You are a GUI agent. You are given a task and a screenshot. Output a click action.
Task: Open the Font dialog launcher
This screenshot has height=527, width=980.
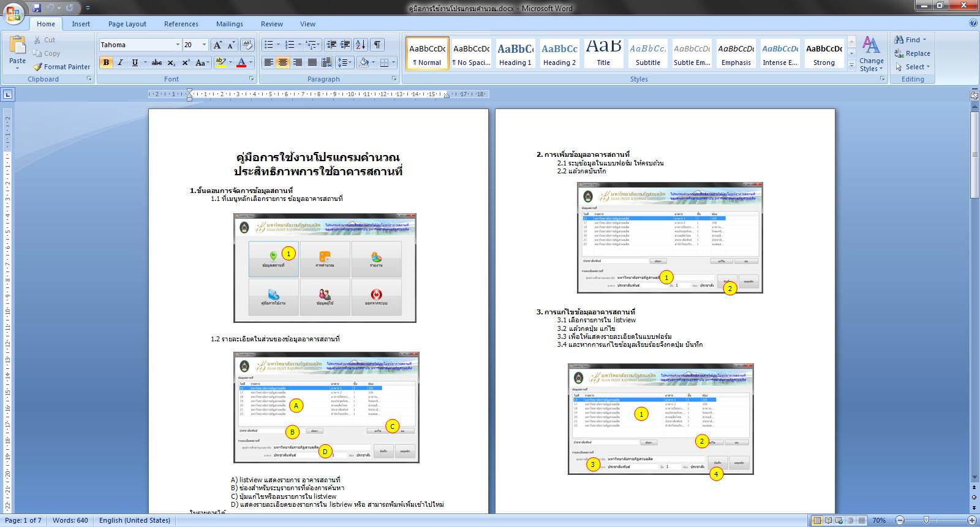pyautogui.click(x=252, y=79)
